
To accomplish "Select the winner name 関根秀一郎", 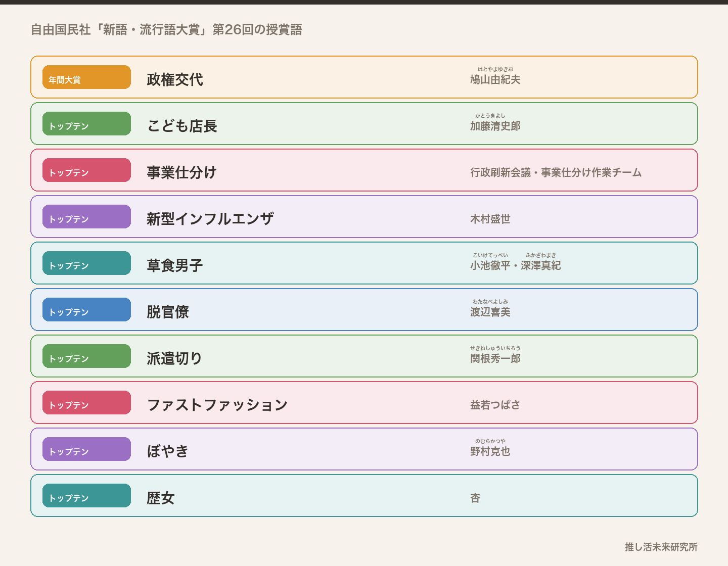I will pos(495,358).
